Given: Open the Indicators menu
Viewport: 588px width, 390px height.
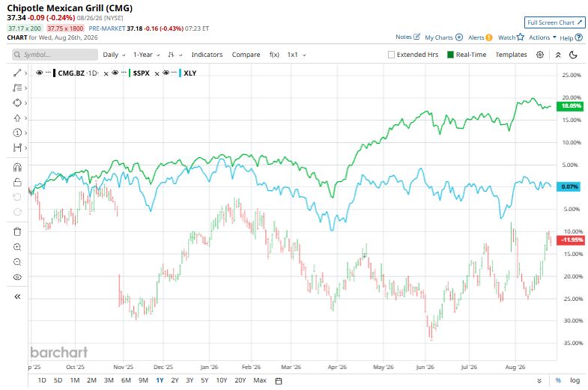Looking at the screenshot, I should click(207, 55).
